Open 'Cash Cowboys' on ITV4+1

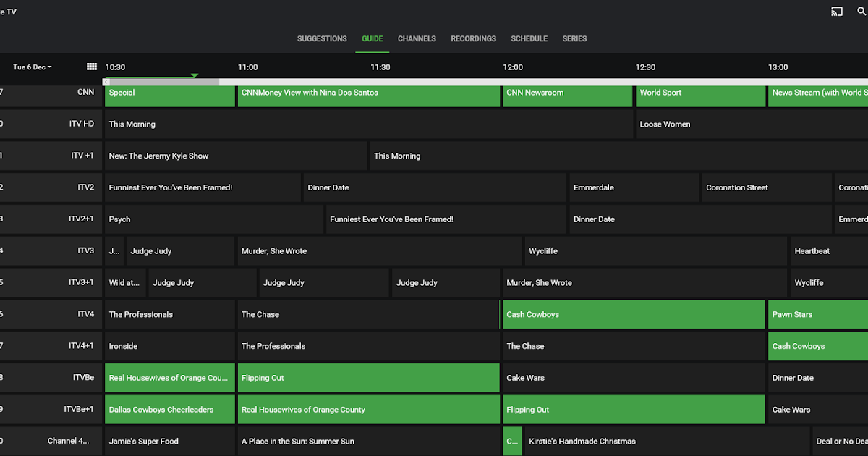tap(818, 346)
